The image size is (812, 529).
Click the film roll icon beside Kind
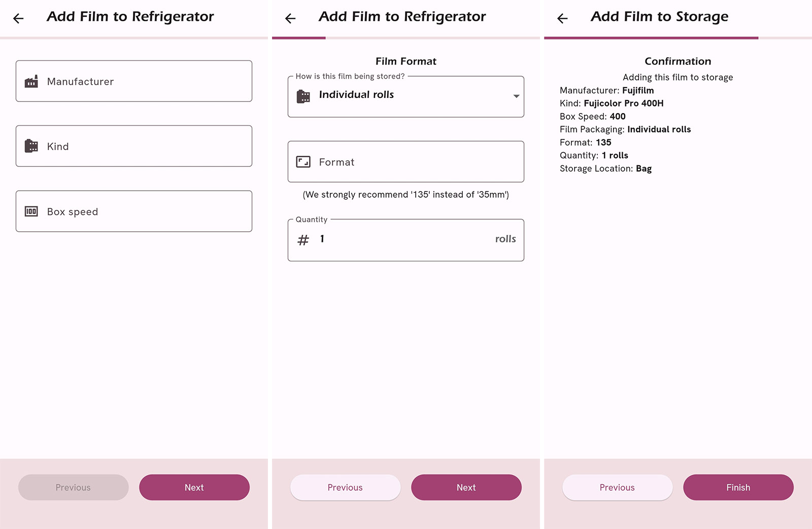point(31,146)
